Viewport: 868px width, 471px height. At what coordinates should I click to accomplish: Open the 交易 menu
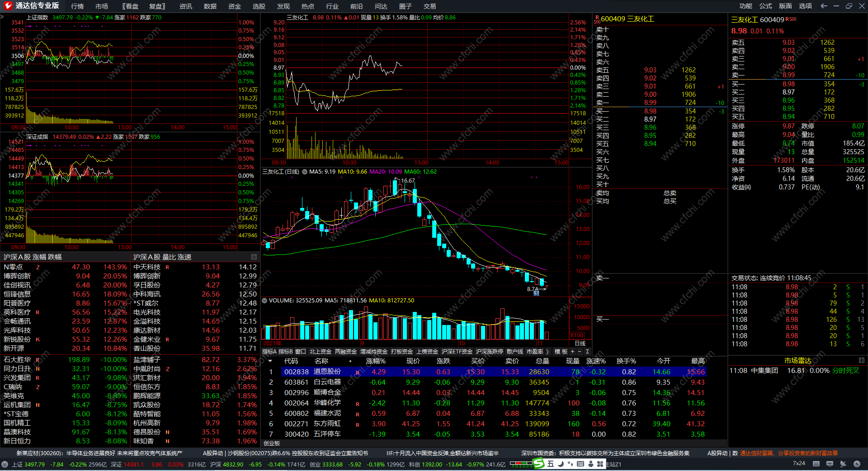tap(430, 6)
